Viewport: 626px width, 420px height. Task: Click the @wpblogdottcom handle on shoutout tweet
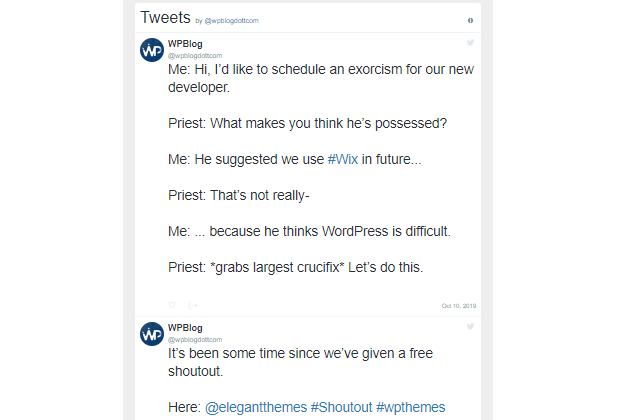coord(195,339)
